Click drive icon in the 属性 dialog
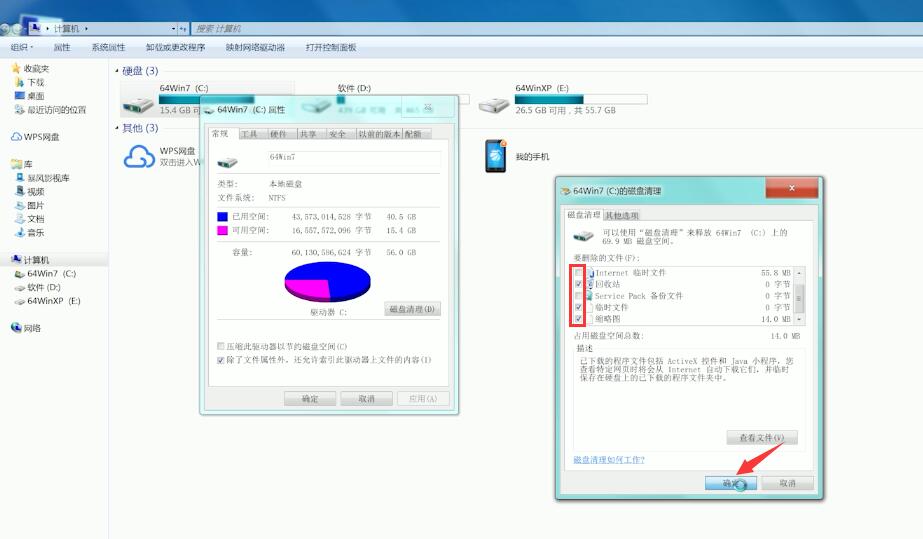 pos(227,162)
